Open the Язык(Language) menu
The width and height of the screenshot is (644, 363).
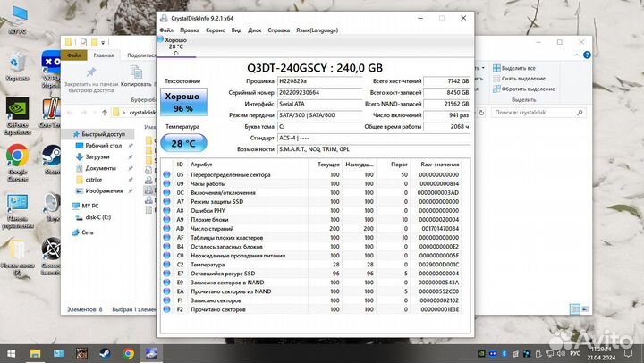click(317, 30)
